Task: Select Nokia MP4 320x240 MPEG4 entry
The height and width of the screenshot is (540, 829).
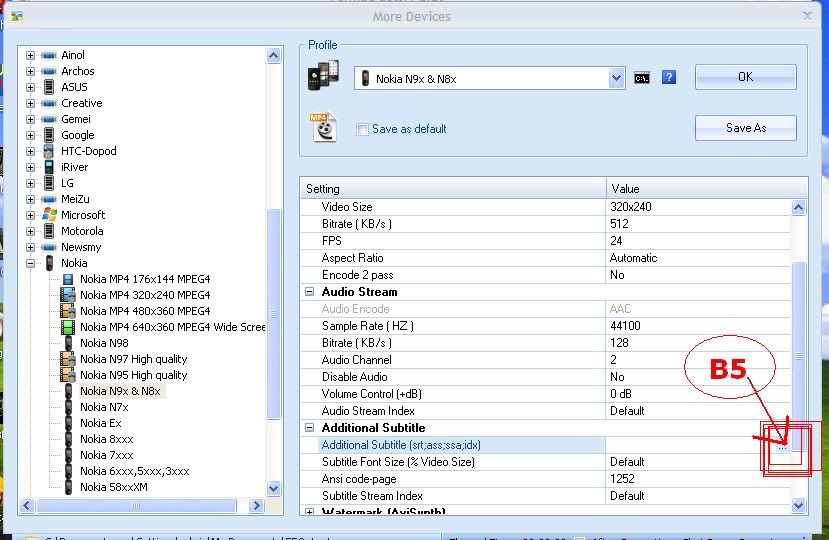Action: pos(145,295)
